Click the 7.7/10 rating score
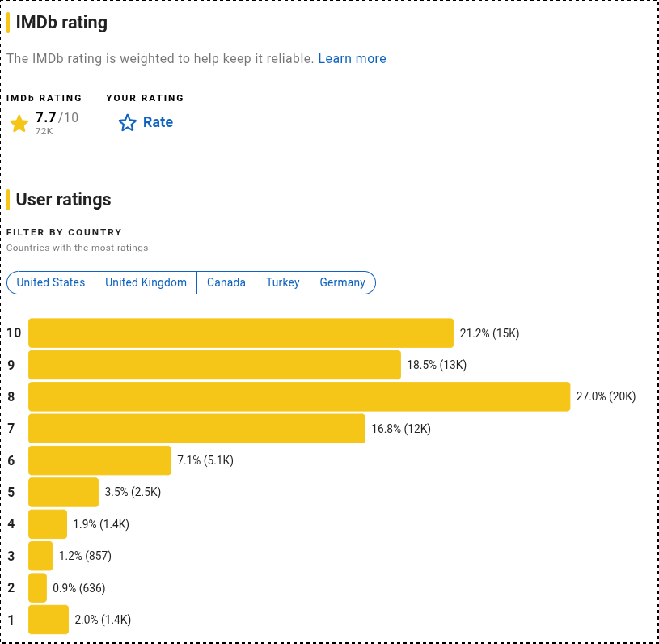 tap(57, 117)
